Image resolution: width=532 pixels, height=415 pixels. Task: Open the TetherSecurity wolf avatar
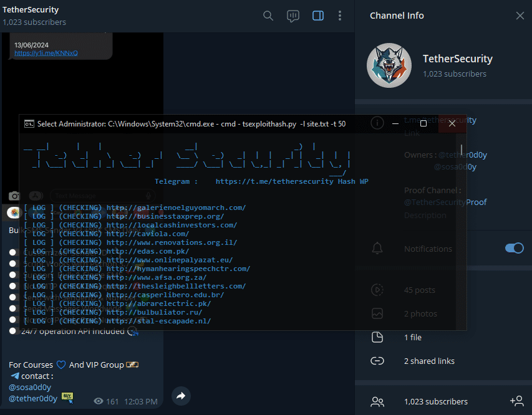[389, 65]
